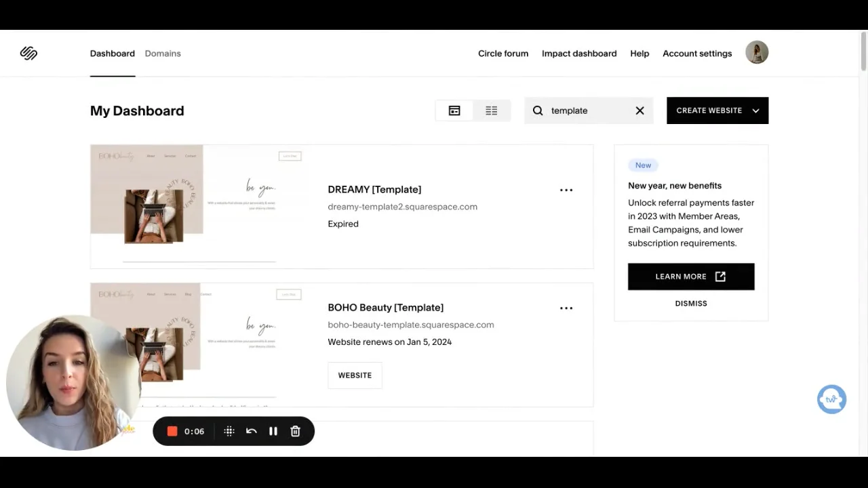Clear the template search text

(x=639, y=110)
